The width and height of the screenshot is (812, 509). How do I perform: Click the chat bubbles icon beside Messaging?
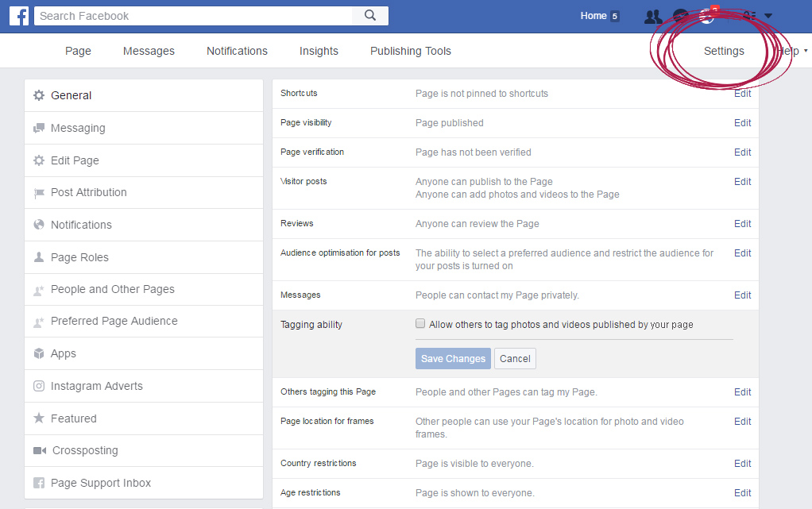point(39,128)
